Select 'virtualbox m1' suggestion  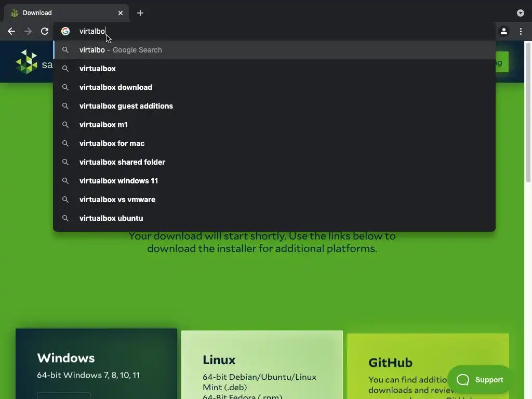pos(274,125)
